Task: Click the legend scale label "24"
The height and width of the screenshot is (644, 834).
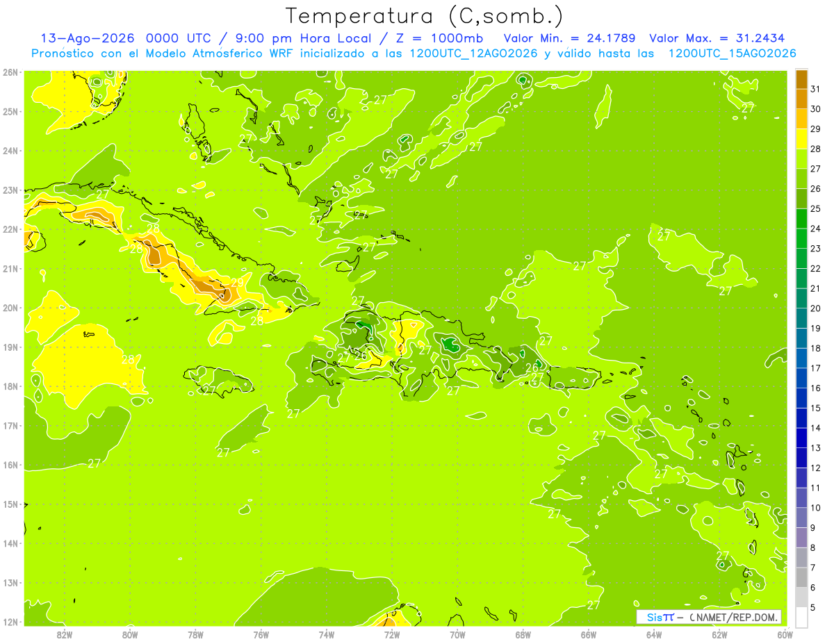Action: [815, 229]
